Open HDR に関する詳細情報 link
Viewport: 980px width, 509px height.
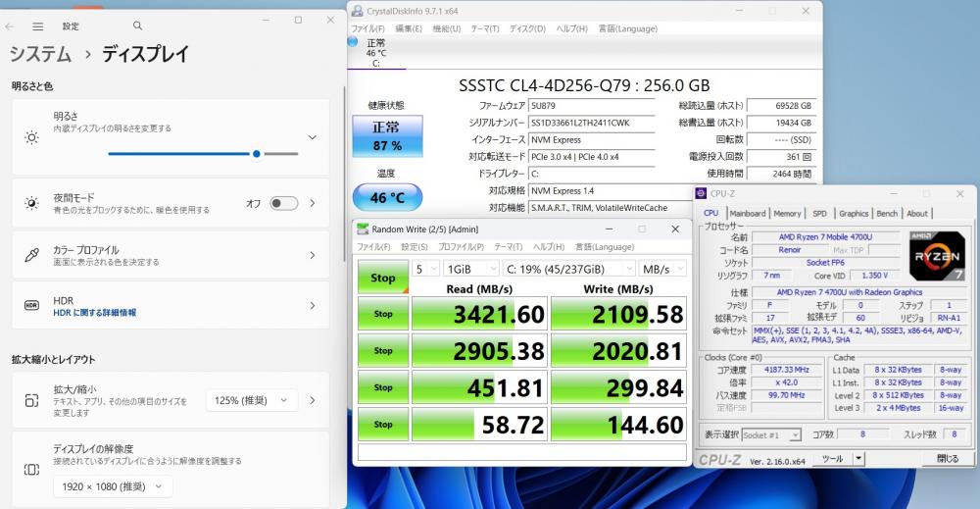pyautogui.click(x=94, y=313)
